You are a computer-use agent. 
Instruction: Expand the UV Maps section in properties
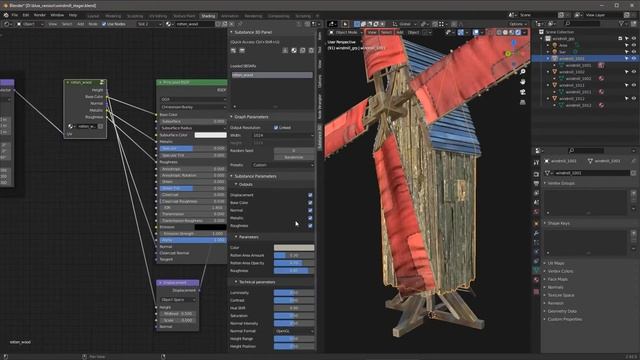[556, 263]
